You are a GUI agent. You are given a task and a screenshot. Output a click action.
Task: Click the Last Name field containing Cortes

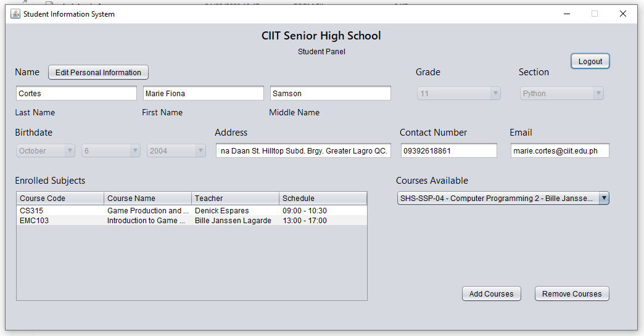click(76, 94)
